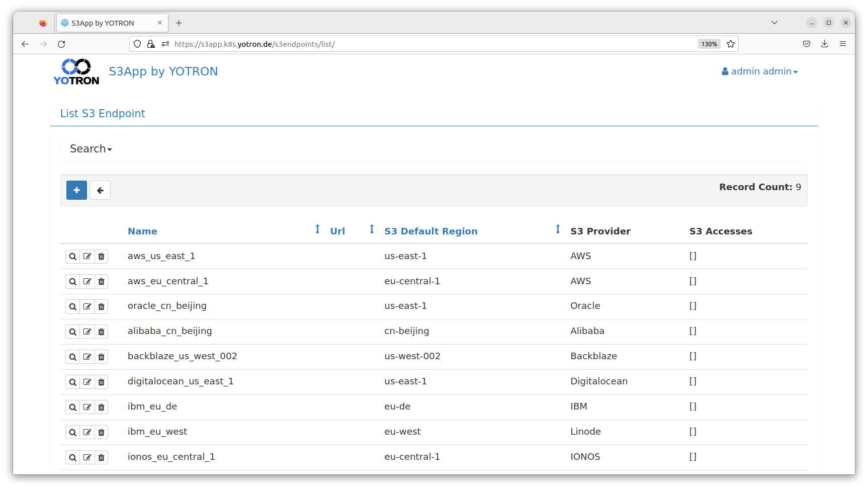868x489 pixels.
Task: Show details of digitalocean_us_east_1 endpoint
Action: tap(73, 382)
